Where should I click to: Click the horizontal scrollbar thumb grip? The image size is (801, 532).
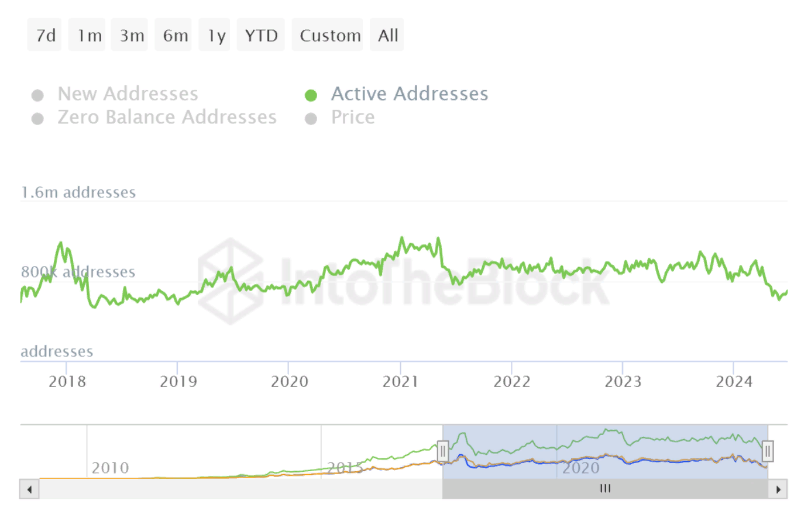(x=605, y=489)
